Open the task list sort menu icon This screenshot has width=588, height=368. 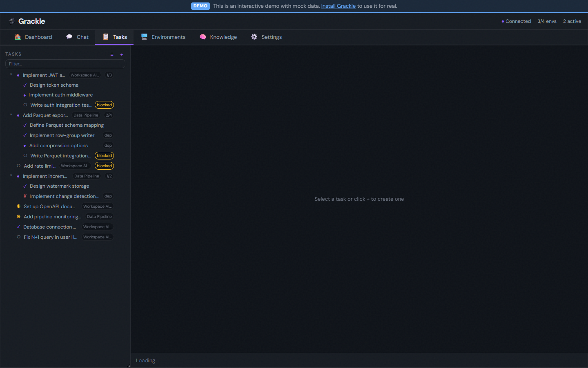(112, 54)
